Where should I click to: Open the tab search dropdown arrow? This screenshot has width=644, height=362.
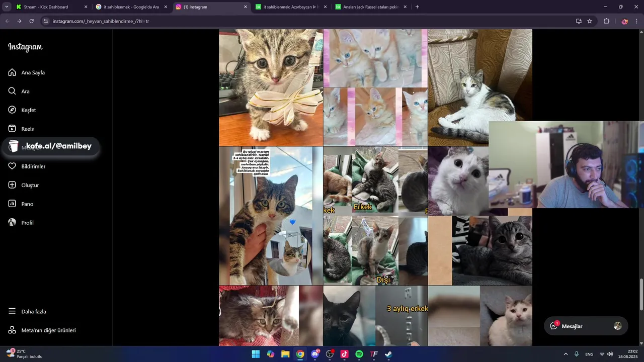tap(7, 7)
